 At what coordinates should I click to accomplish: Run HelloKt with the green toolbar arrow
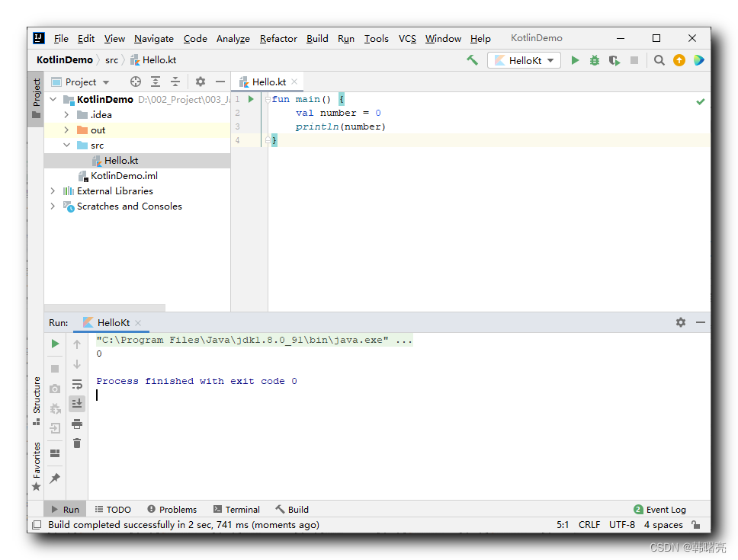pyautogui.click(x=575, y=60)
